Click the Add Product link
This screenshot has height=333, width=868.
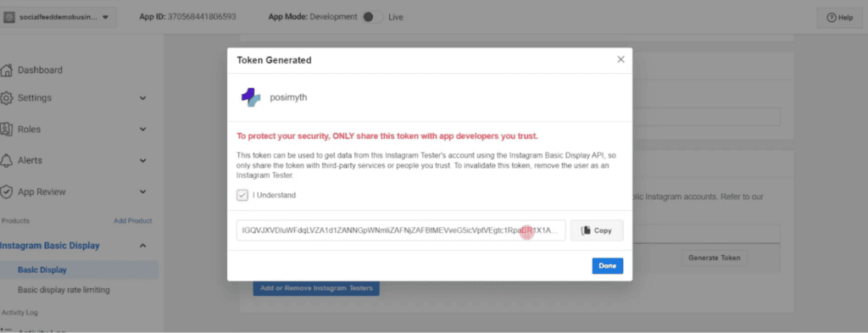pos(133,220)
